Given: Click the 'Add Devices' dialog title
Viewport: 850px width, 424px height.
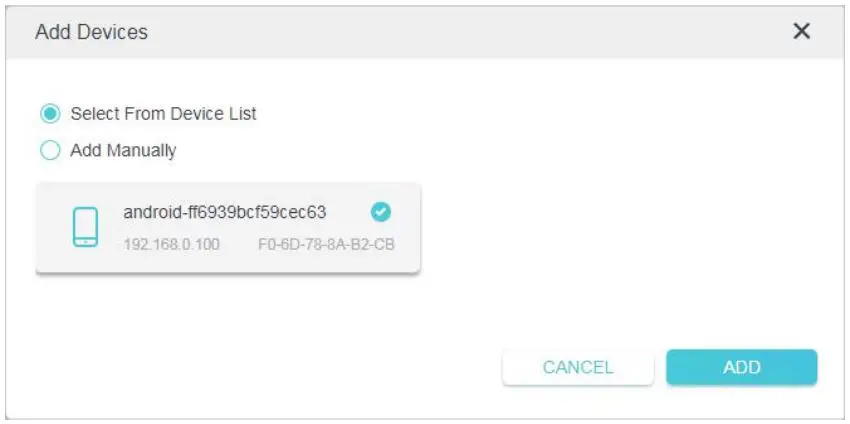Looking at the screenshot, I should click(x=91, y=32).
